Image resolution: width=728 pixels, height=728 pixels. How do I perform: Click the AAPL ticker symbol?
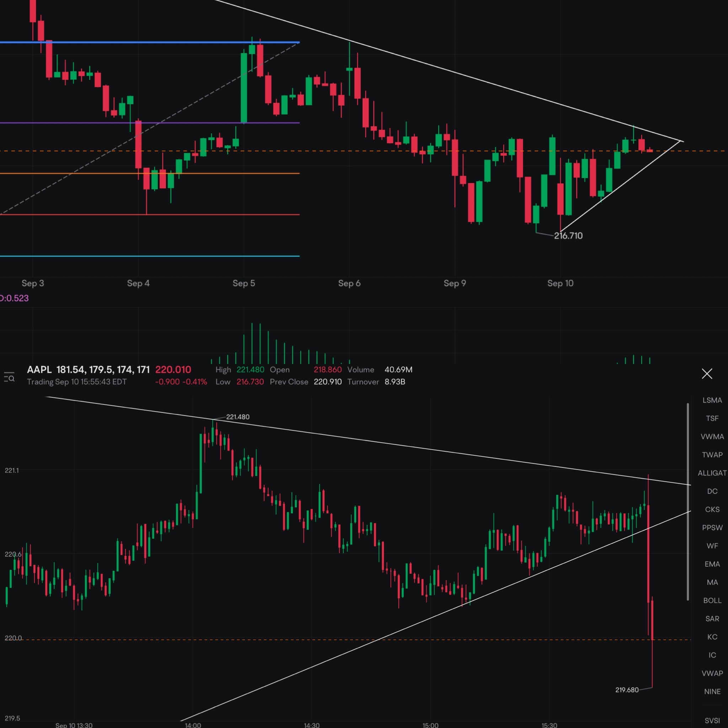coord(39,370)
